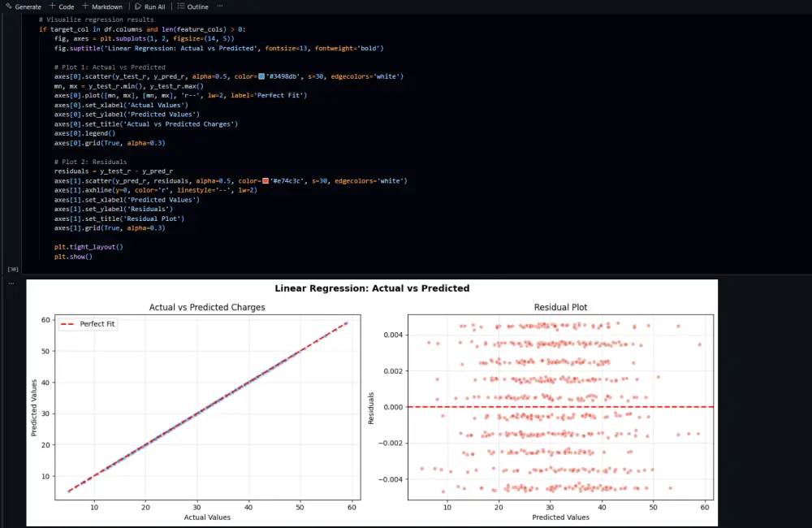This screenshot has width=812, height=528.
Task: Click the plt.subplots figsize code line
Action: [x=145, y=39]
